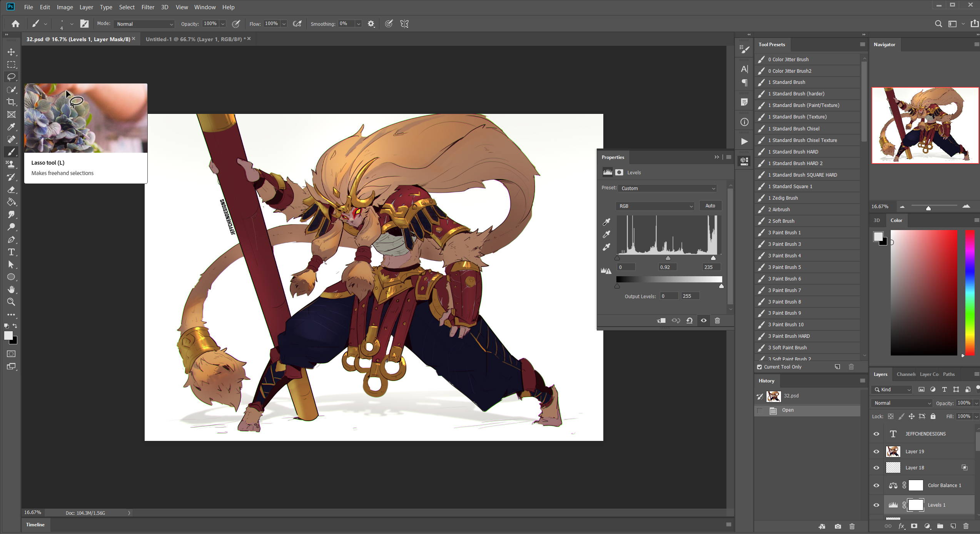Select the Hand tool

11,289
